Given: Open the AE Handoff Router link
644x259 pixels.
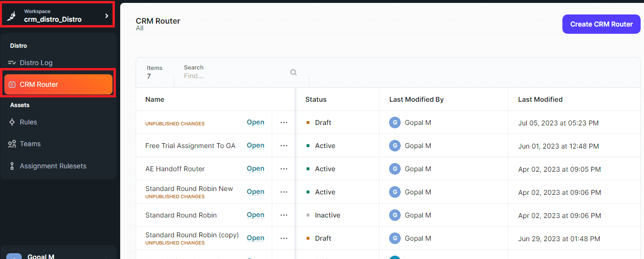Looking at the screenshot, I should pyautogui.click(x=255, y=169).
